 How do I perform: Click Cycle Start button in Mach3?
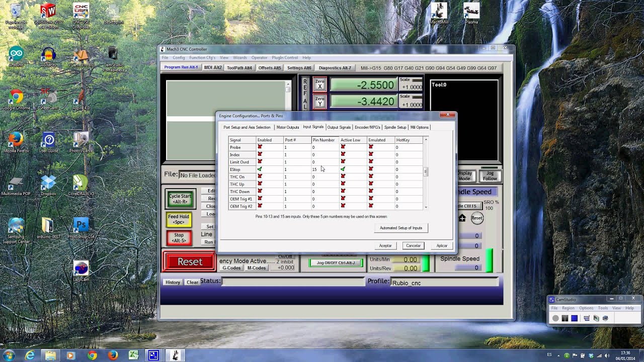tap(180, 199)
